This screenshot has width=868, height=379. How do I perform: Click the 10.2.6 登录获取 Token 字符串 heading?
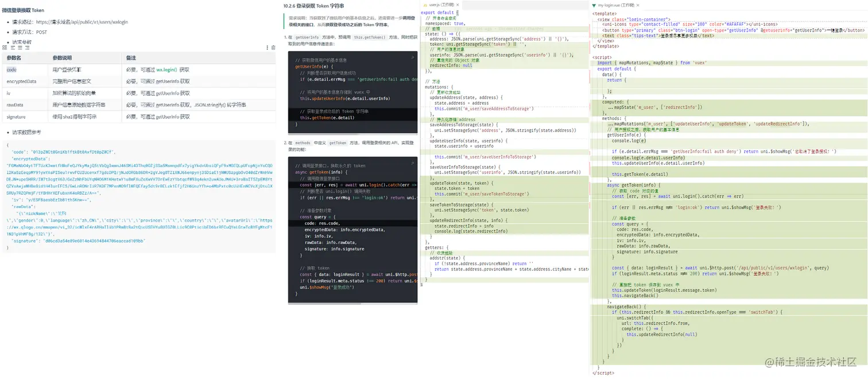[314, 6]
